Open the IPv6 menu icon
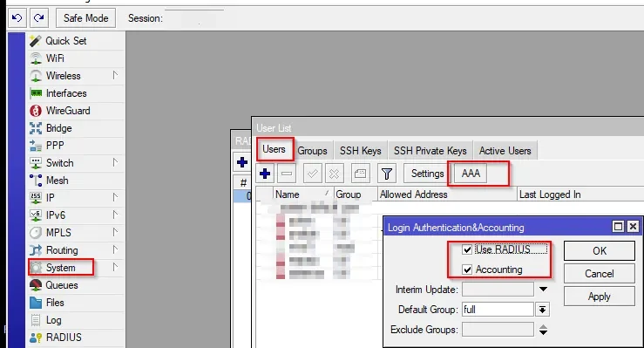Image resolution: width=644 pixels, height=348 pixels. [36, 215]
